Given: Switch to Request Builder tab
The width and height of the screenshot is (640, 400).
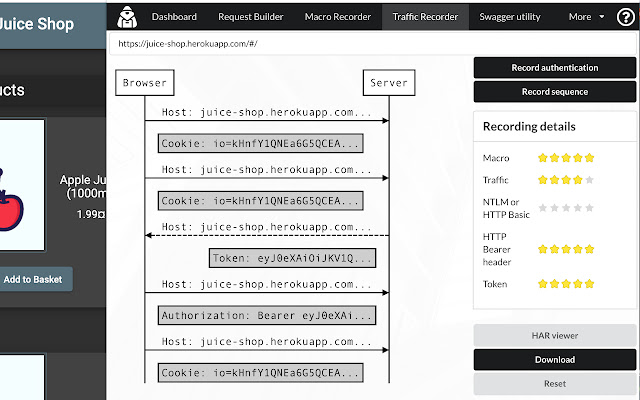Looking at the screenshot, I should (251, 17).
